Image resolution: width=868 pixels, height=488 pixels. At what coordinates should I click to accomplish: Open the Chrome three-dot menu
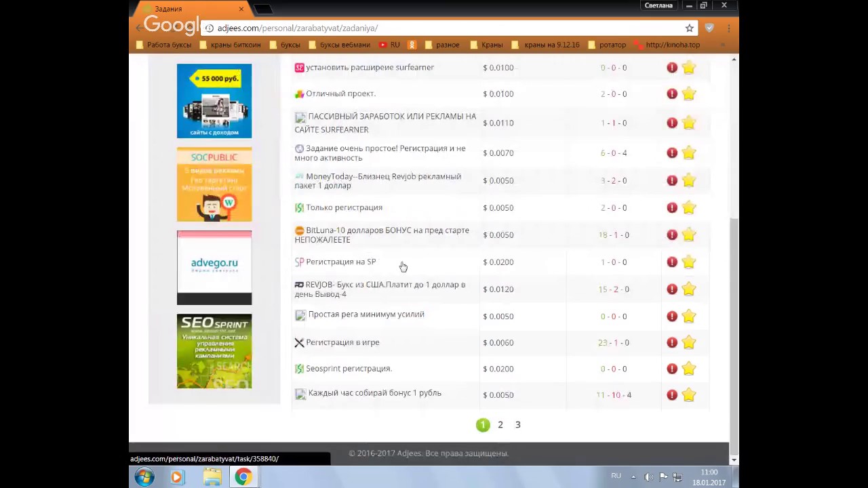pyautogui.click(x=728, y=28)
